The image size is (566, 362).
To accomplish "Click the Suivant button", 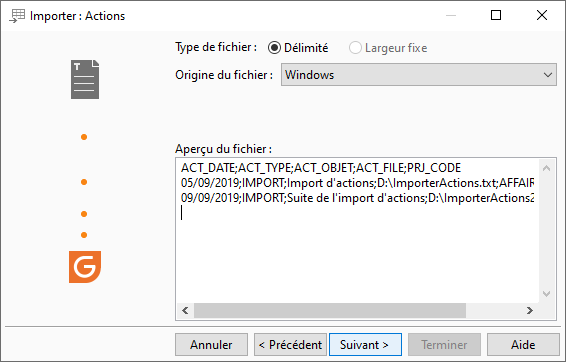I will point(365,345).
